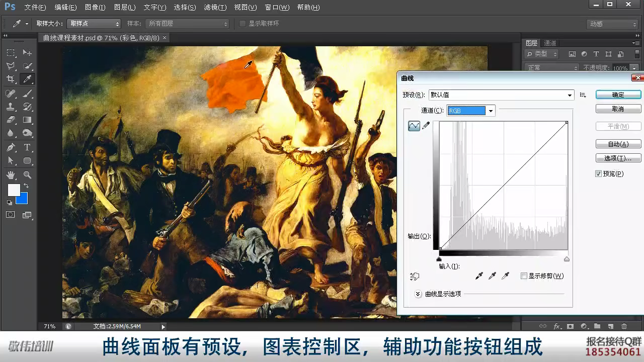Image resolution: width=644 pixels, height=362 pixels.
Task: Open the opacity slider dropdown arrow
Action: [634, 68]
